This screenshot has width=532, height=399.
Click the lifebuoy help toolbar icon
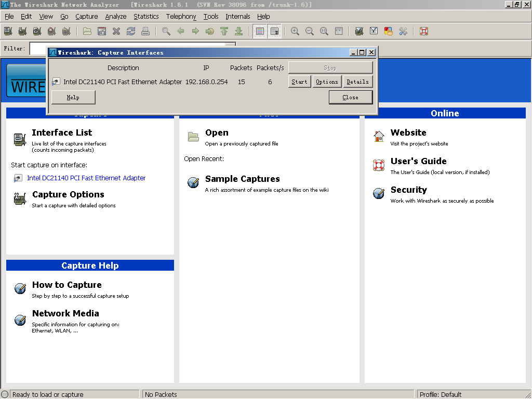point(424,31)
